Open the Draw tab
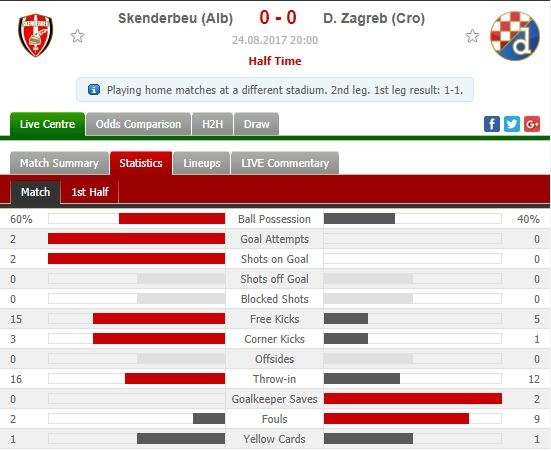 click(x=257, y=124)
